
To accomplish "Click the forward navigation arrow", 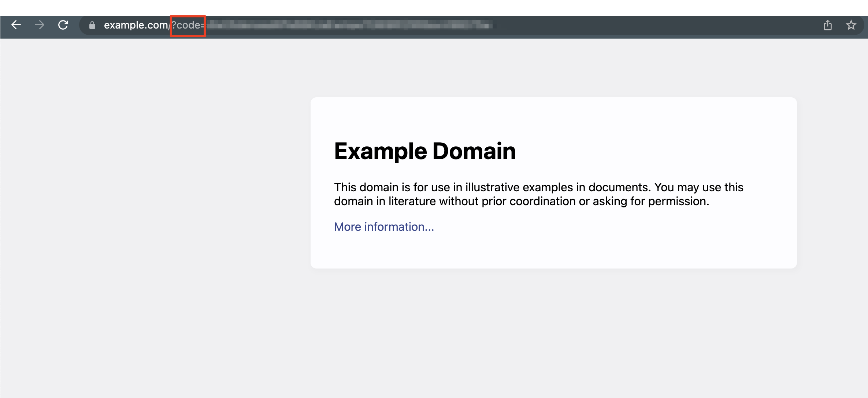I will [40, 25].
